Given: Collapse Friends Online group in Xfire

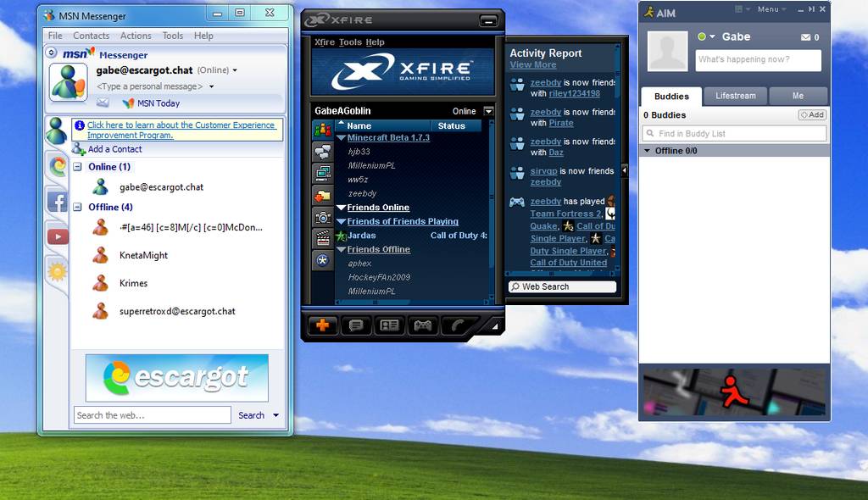Looking at the screenshot, I should pos(342,208).
